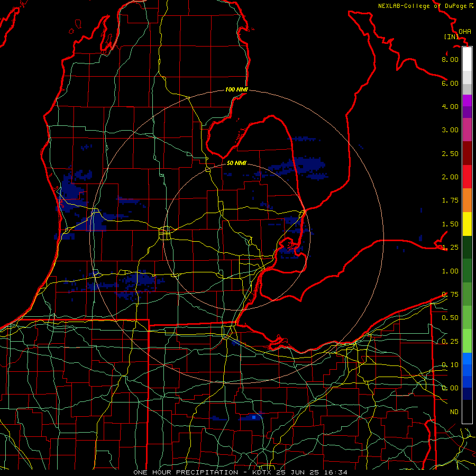Screen dimensions: 476x476
Task: Click the 2.00 legend value
Action: tap(450, 177)
